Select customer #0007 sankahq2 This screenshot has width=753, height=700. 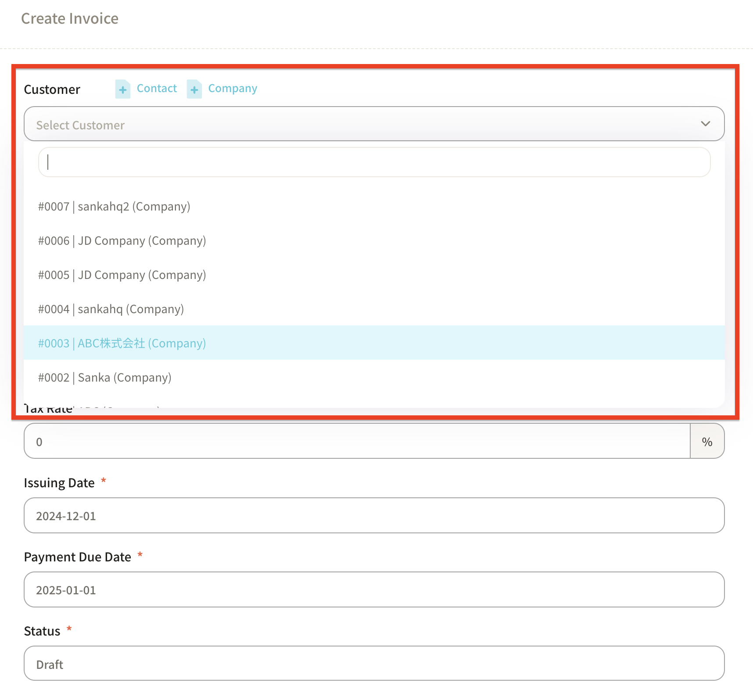(114, 207)
